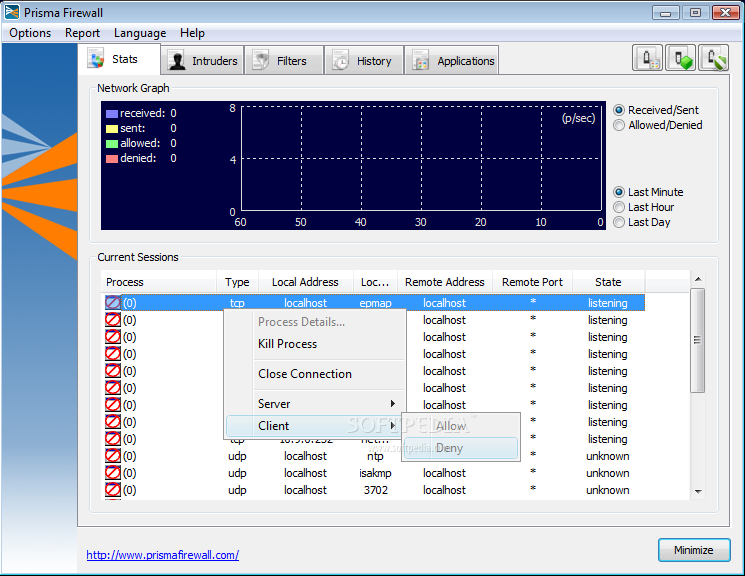Click the 'epmap' local port cell
The width and height of the screenshot is (745, 576).
coord(375,303)
